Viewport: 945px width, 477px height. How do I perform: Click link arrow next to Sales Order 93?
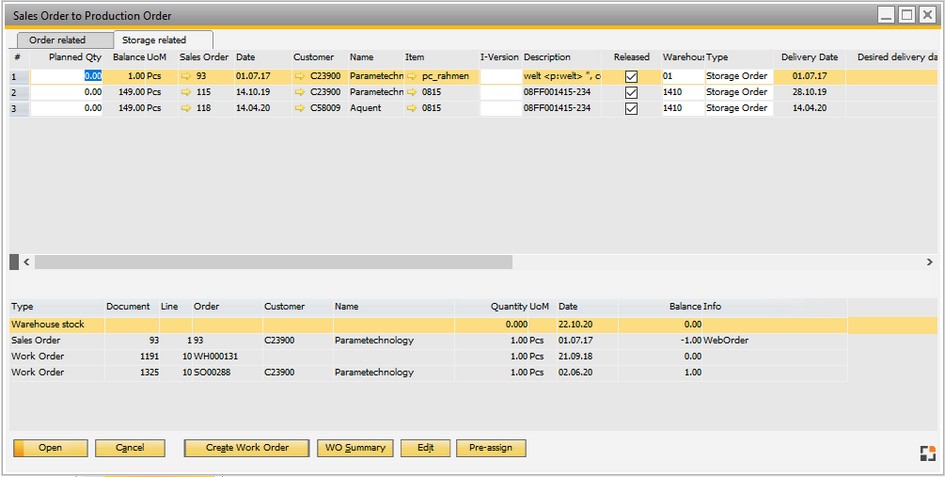186,76
